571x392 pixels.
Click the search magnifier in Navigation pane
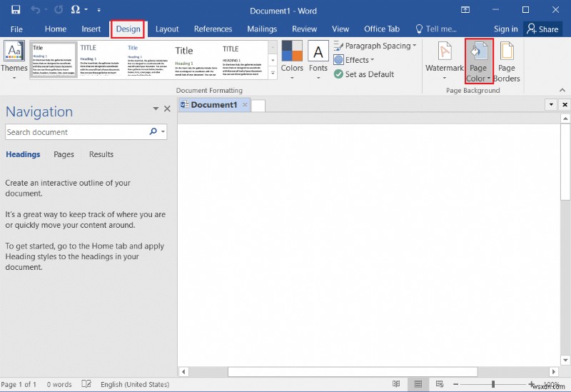click(153, 132)
